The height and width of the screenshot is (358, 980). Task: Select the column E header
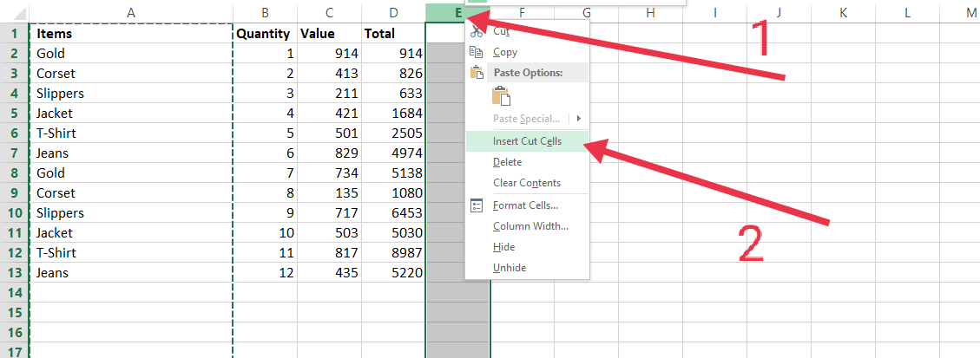pos(457,13)
